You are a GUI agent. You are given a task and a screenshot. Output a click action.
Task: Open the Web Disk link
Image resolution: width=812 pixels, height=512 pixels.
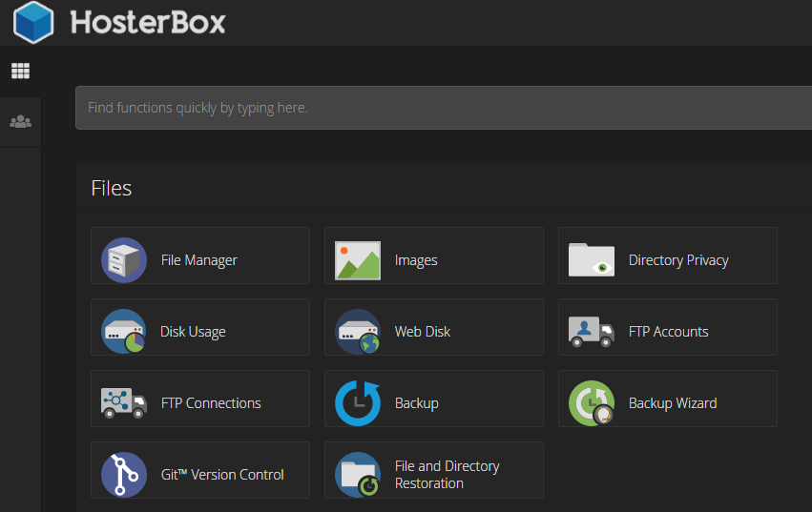pyautogui.click(x=423, y=332)
